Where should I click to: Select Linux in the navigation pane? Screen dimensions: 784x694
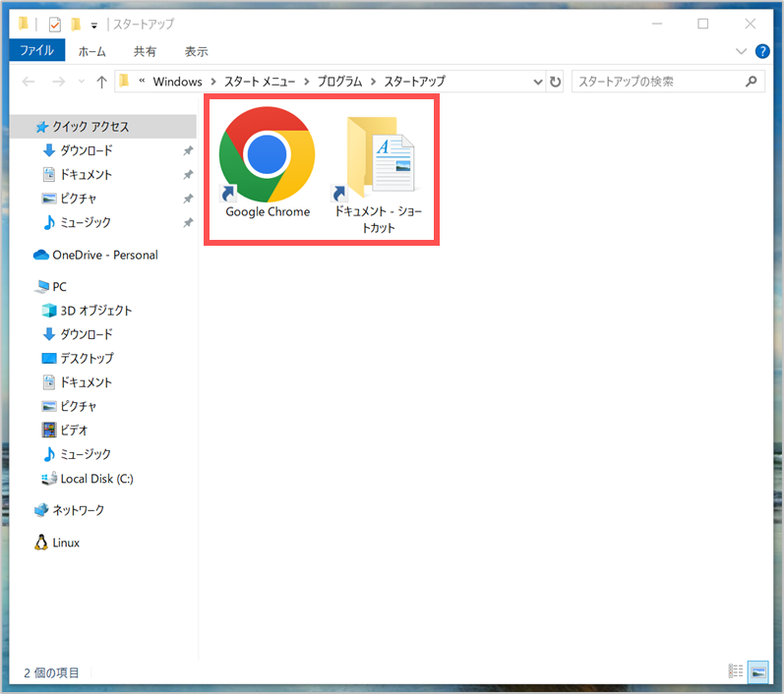(x=66, y=543)
